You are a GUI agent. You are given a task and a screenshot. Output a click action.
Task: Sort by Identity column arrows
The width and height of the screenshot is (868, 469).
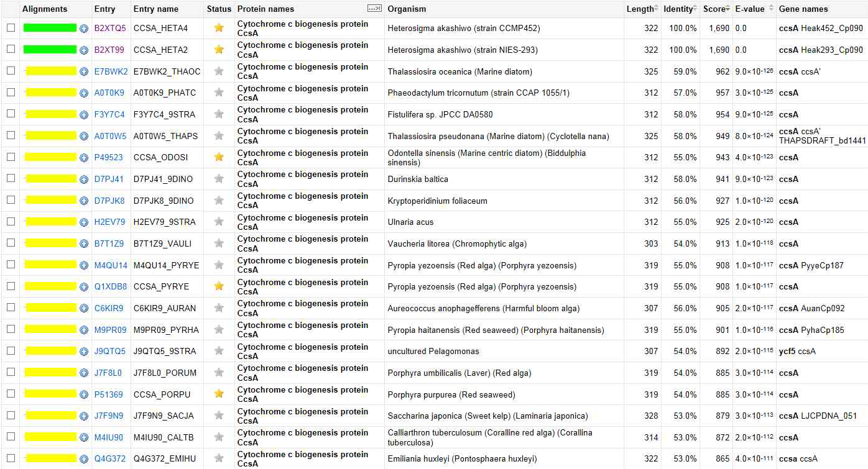click(696, 9)
